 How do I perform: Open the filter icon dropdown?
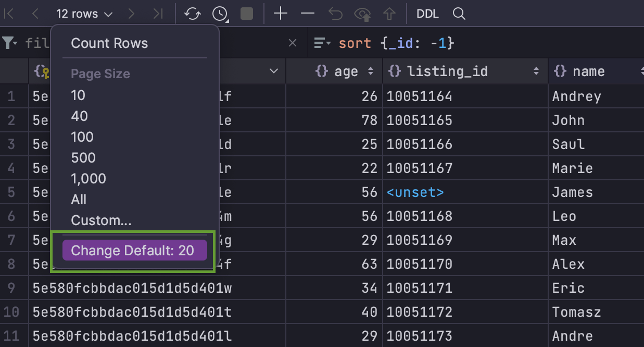[x=10, y=43]
